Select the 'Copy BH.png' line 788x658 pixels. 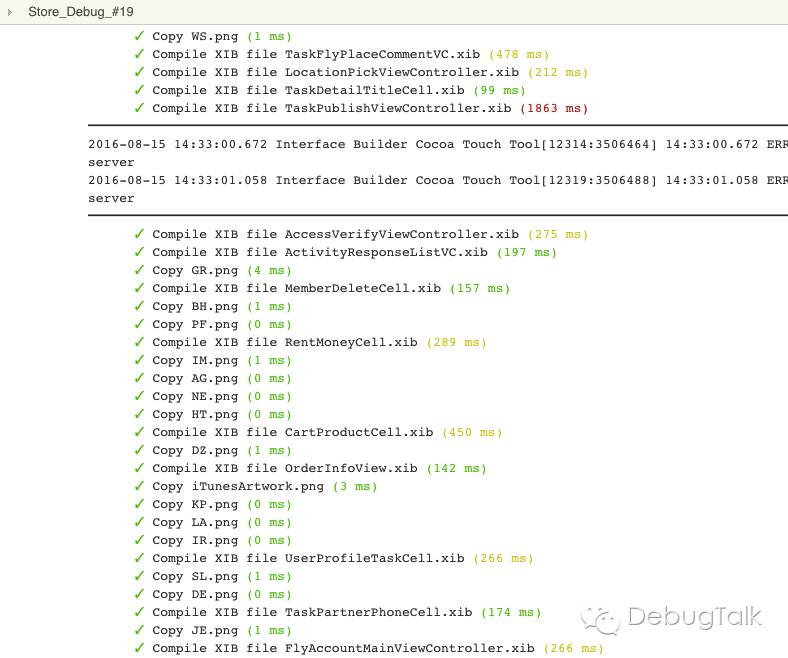213,307
